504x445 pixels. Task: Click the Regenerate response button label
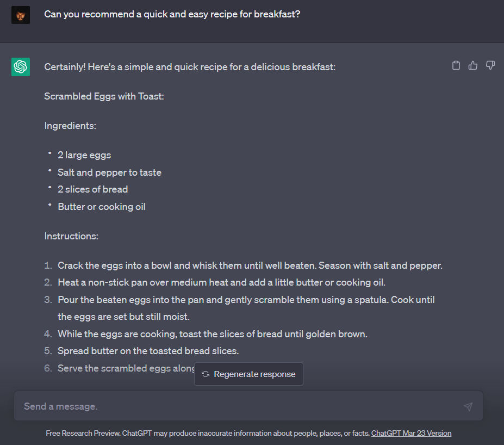click(254, 374)
